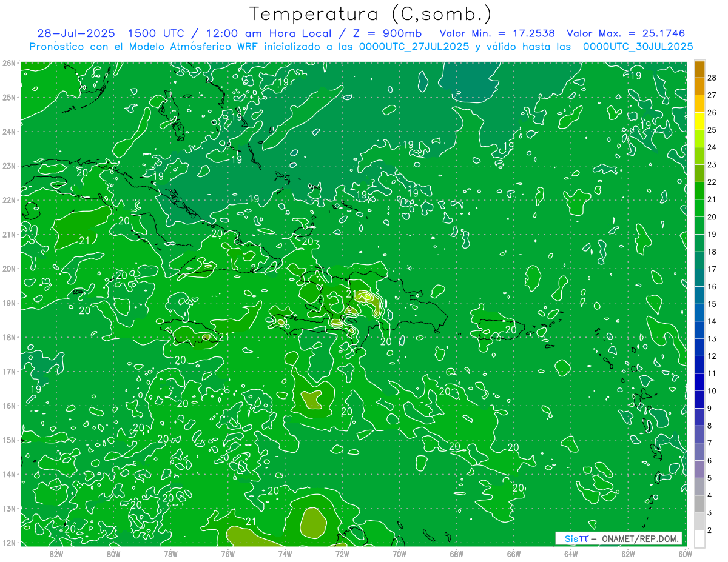
Task: Click the colorbar legend value 25
Action: point(712,130)
